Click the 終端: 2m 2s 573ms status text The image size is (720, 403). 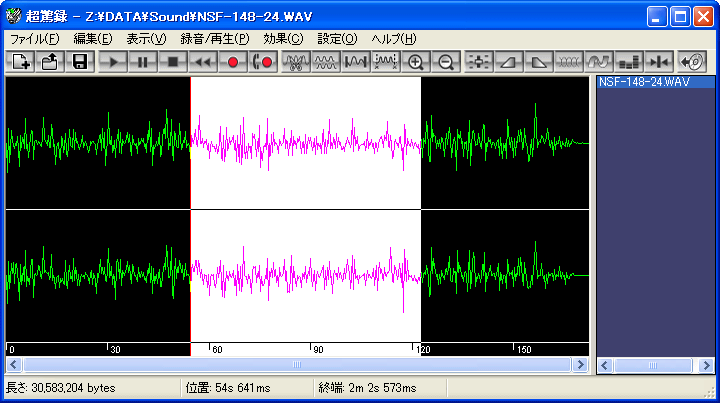coord(367,388)
